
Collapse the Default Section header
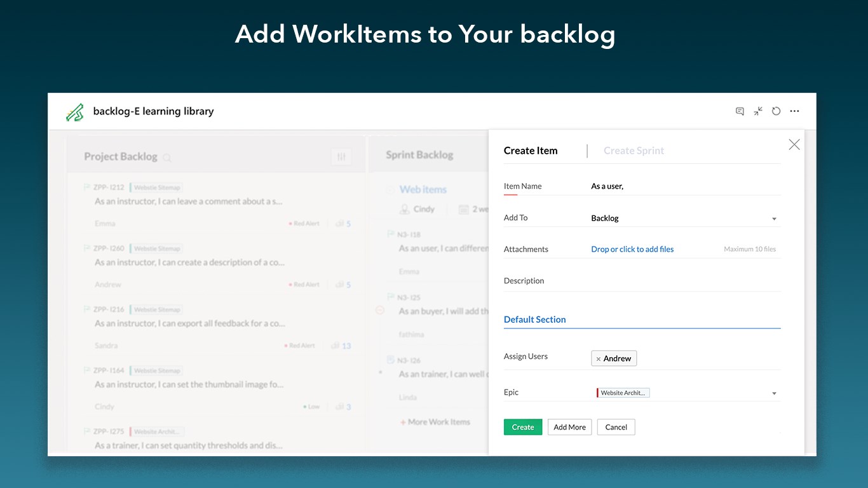(x=534, y=320)
